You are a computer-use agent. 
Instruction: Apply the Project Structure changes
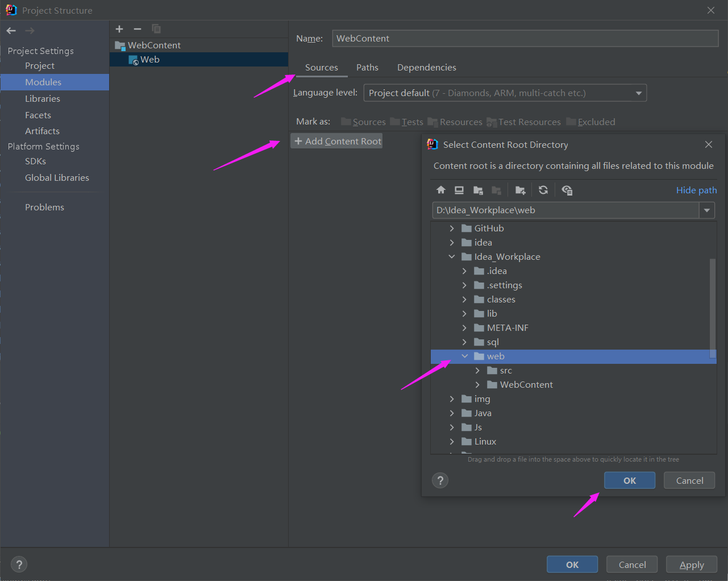coord(692,565)
